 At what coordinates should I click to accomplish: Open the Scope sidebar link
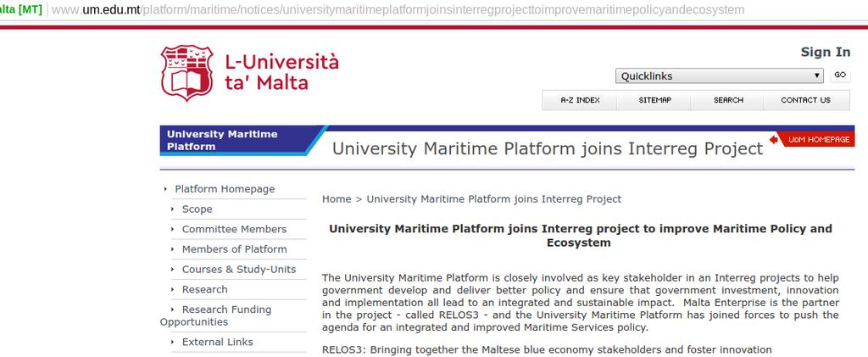(x=197, y=209)
